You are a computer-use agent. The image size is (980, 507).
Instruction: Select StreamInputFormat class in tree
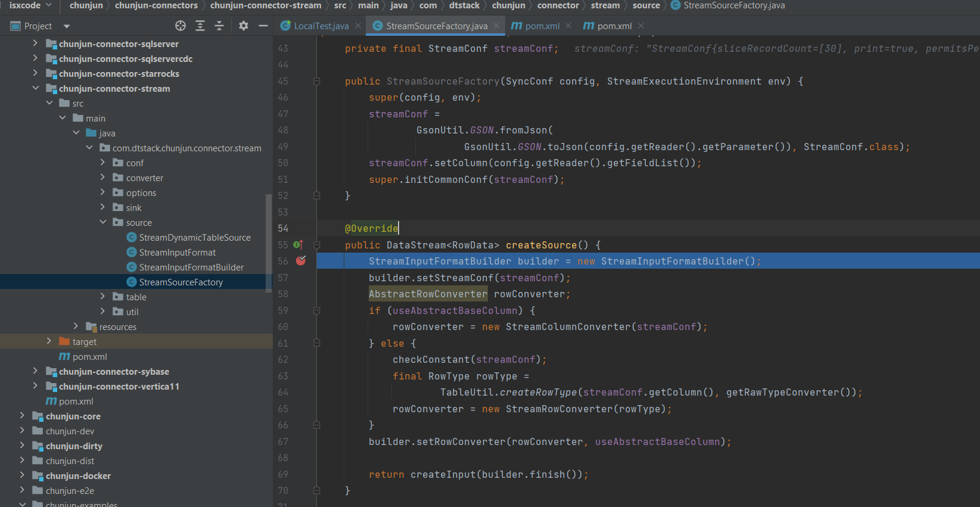point(178,252)
